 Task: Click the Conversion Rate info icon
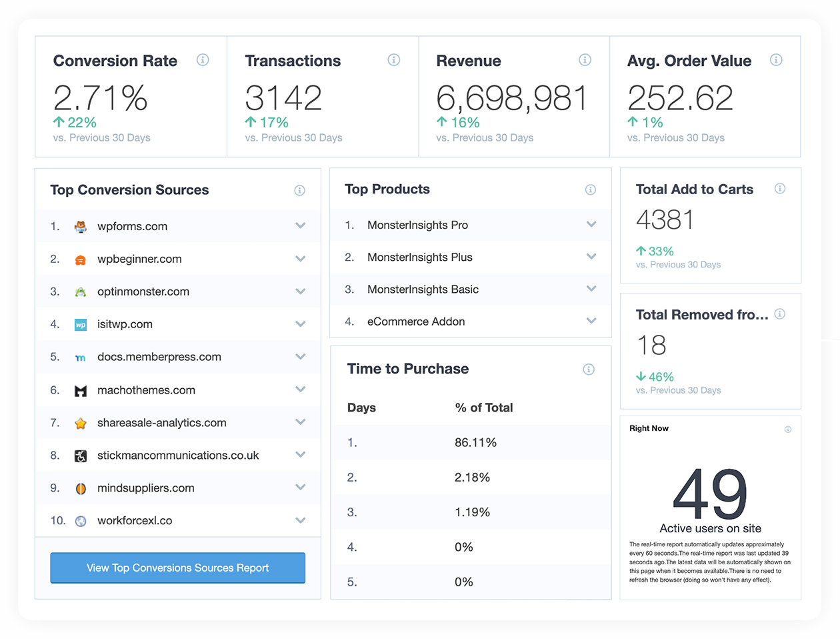click(203, 60)
